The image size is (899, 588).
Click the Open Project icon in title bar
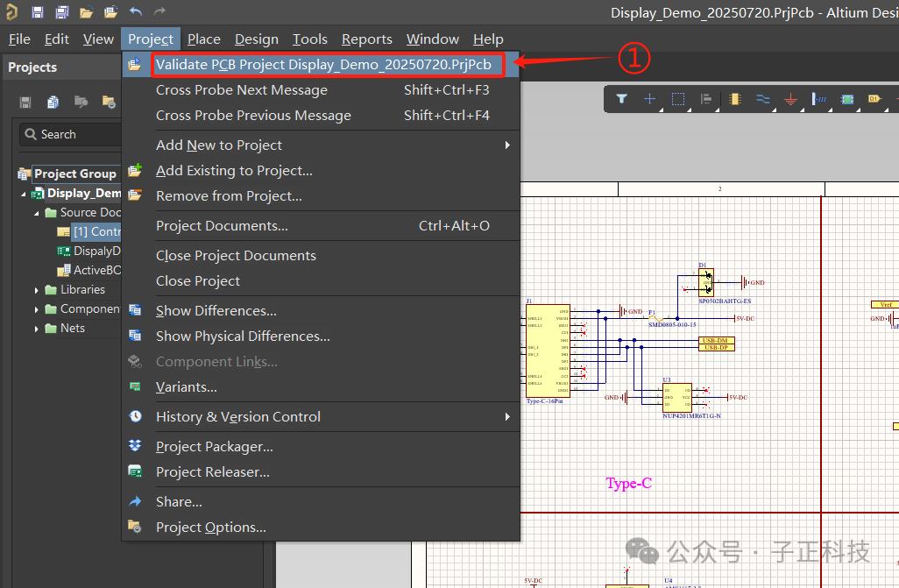pos(110,11)
